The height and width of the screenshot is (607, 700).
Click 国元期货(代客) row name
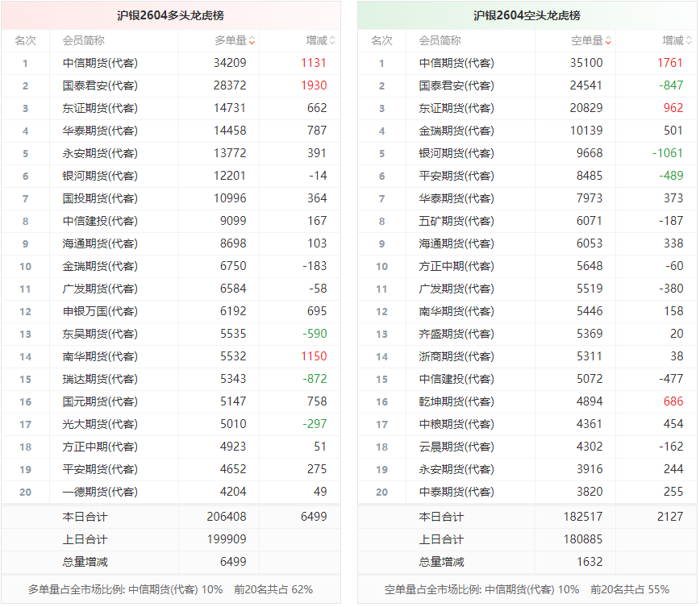pyautogui.click(x=100, y=401)
